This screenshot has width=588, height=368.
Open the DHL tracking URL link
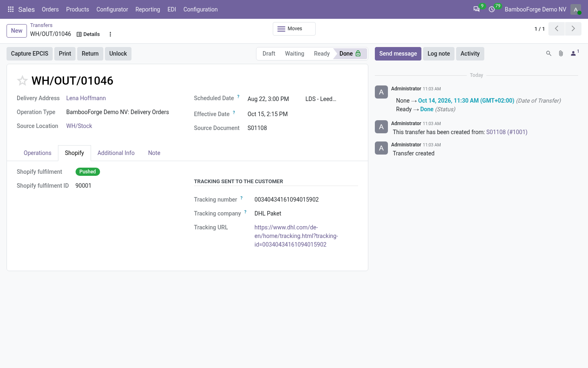[296, 236]
